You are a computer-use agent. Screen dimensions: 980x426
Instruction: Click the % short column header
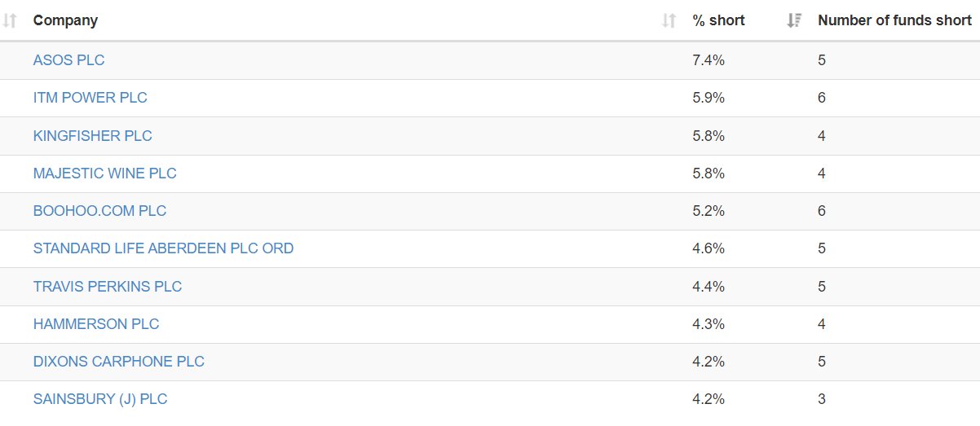[x=718, y=21]
